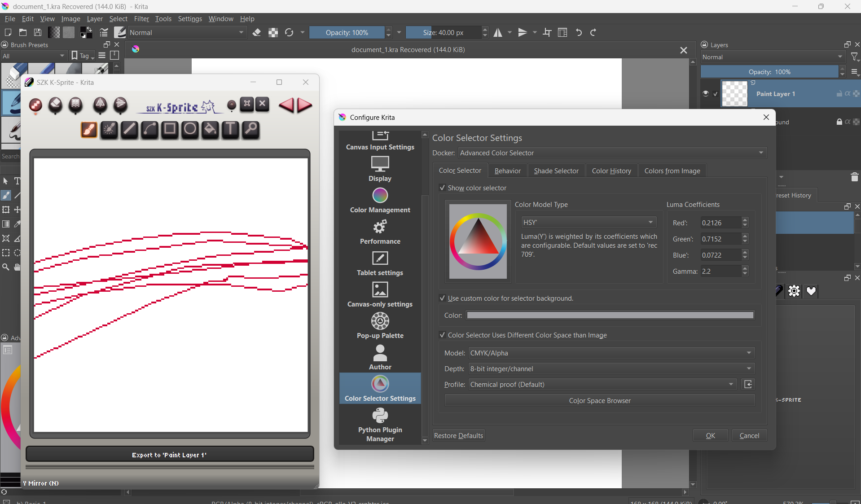Click the OK button in Configure Krita
Viewport: 861px width, 504px height.
[710, 435]
